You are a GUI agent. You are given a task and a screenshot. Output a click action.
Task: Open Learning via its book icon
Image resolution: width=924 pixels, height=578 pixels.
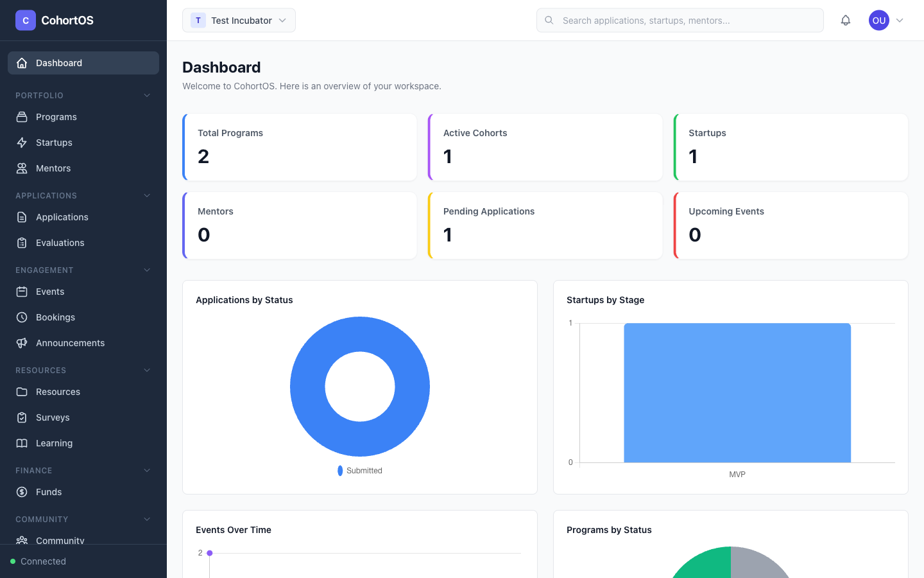[21, 443]
